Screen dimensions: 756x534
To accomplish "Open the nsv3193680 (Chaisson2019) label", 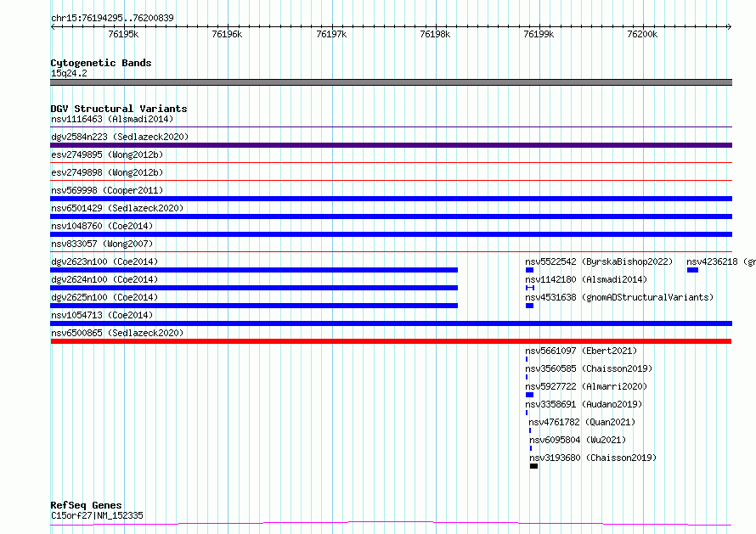I will point(593,458).
